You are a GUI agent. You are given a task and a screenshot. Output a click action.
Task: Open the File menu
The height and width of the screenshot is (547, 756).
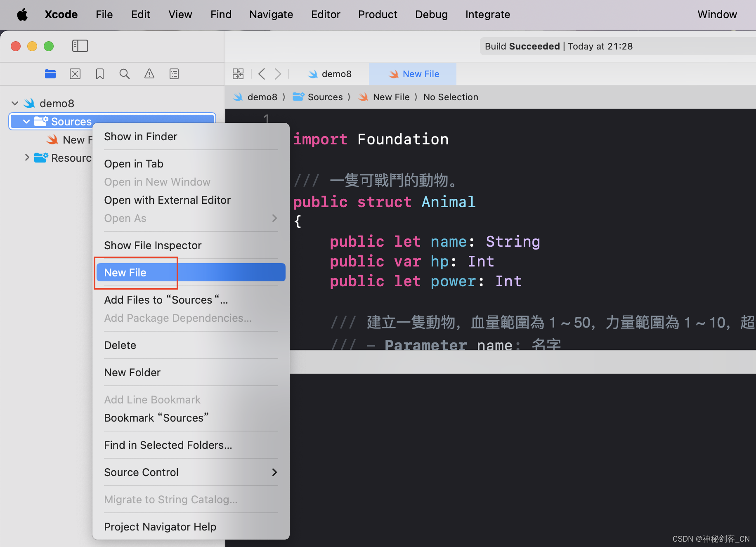(104, 14)
